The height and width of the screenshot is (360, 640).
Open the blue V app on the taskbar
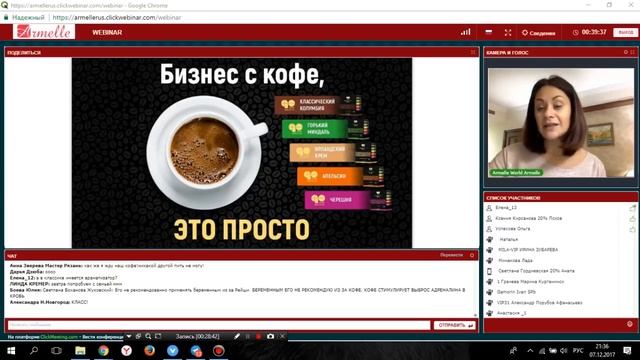click(x=172, y=351)
